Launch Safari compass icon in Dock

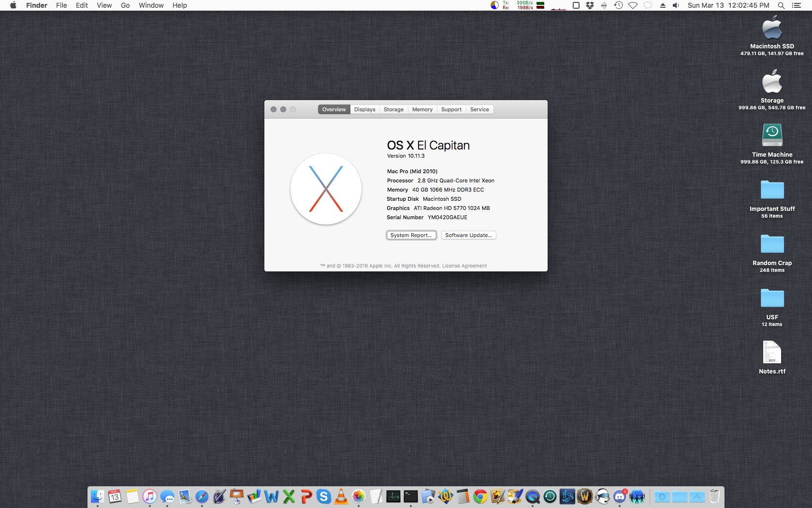pyautogui.click(x=202, y=496)
